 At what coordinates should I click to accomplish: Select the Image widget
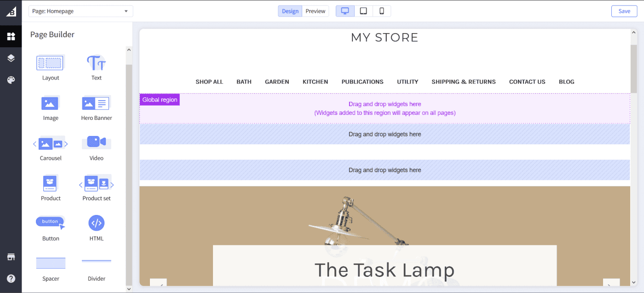click(x=51, y=107)
